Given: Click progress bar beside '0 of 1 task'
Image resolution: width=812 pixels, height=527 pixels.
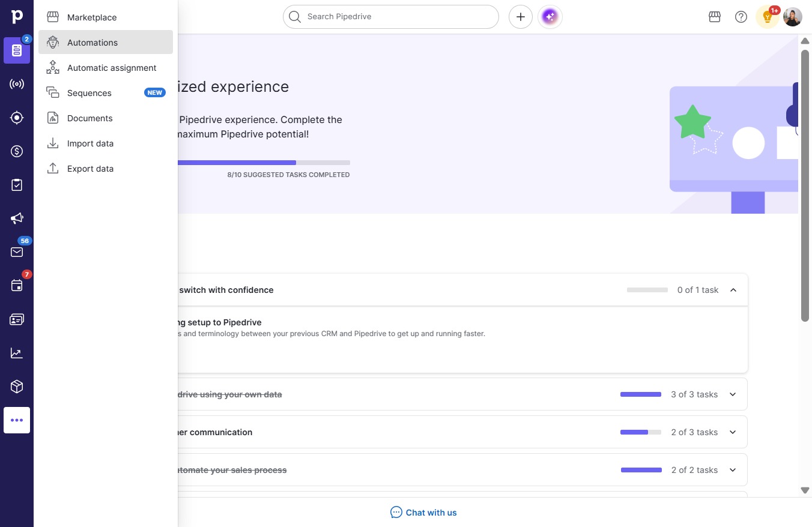Looking at the screenshot, I should (x=647, y=290).
